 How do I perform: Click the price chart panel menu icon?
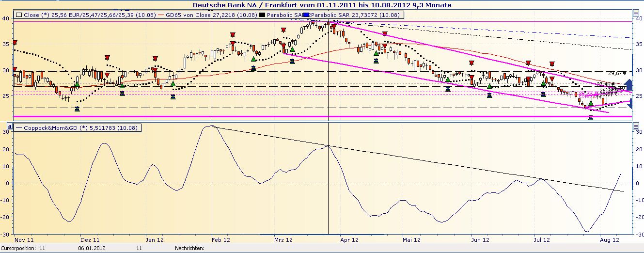coord(635,13)
